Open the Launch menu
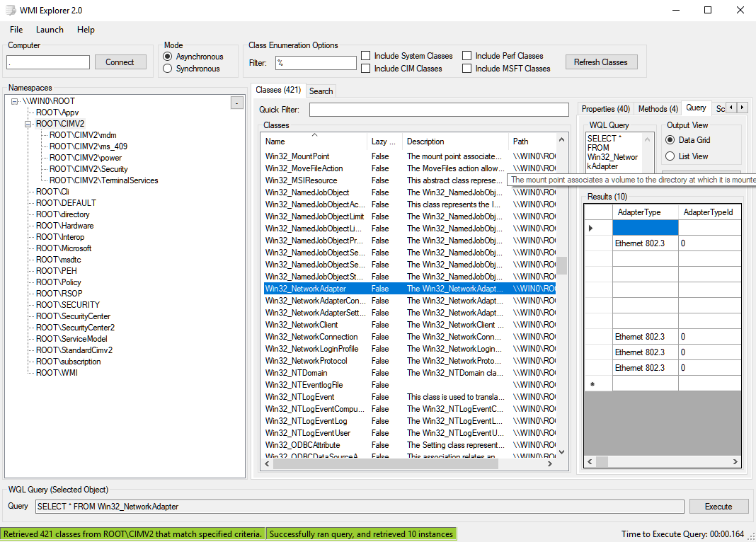Image resolution: width=756 pixels, height=542 pixels. (x=50, y=30)
